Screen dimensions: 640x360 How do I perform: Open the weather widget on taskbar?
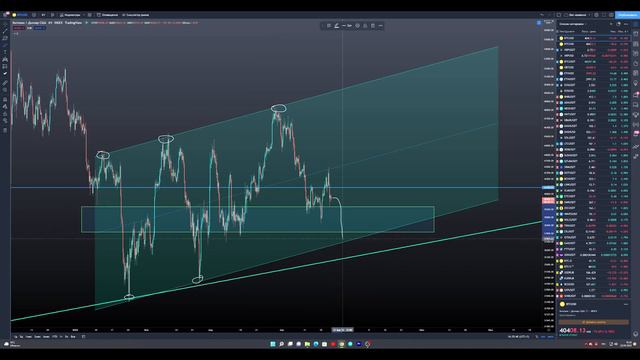click(11, 344)
